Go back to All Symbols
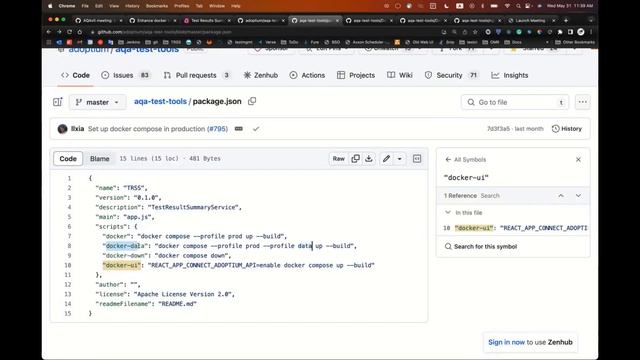 pyautogui.click(x=465, y=160)
